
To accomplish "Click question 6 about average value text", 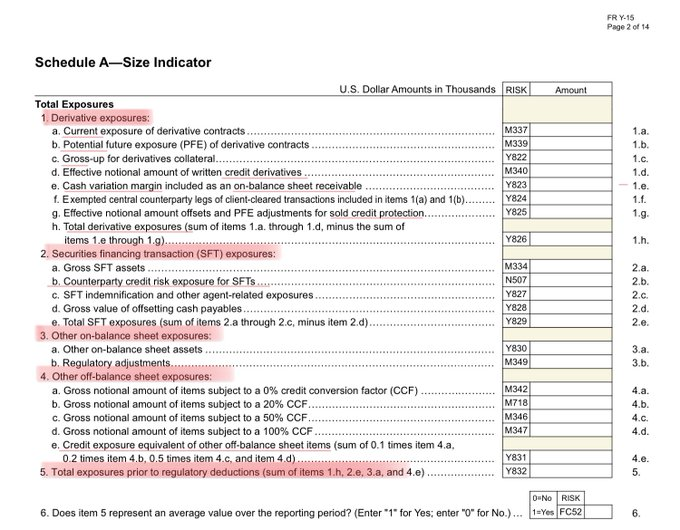I will coord(276,513).
